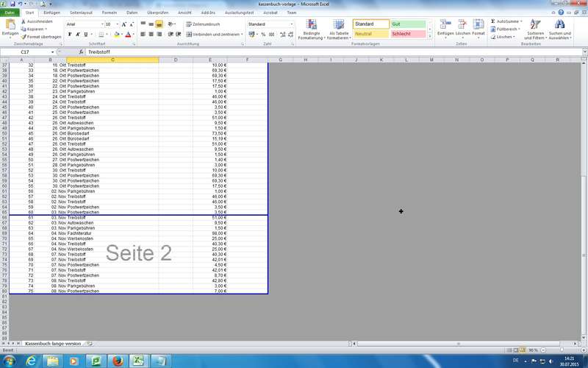Click the Einfügen paste icon
The height and width of the screenshot is (368, 588).
[x=10, y=26]
